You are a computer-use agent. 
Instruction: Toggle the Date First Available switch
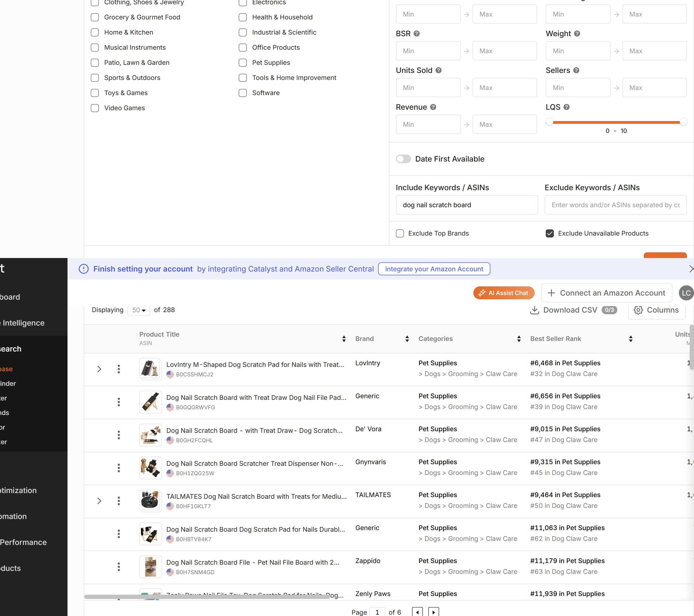(403, 159)
